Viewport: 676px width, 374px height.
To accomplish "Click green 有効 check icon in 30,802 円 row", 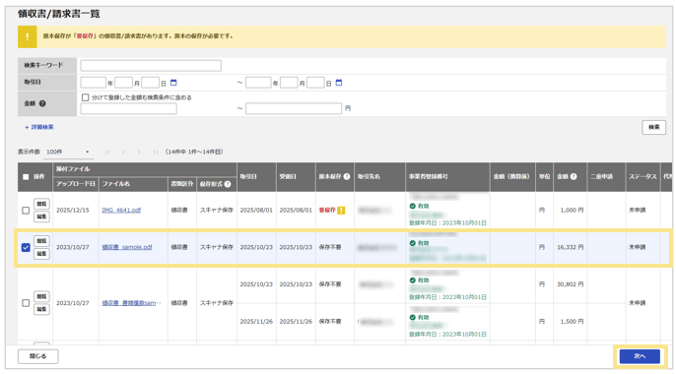I will click(x=413, y=280).
